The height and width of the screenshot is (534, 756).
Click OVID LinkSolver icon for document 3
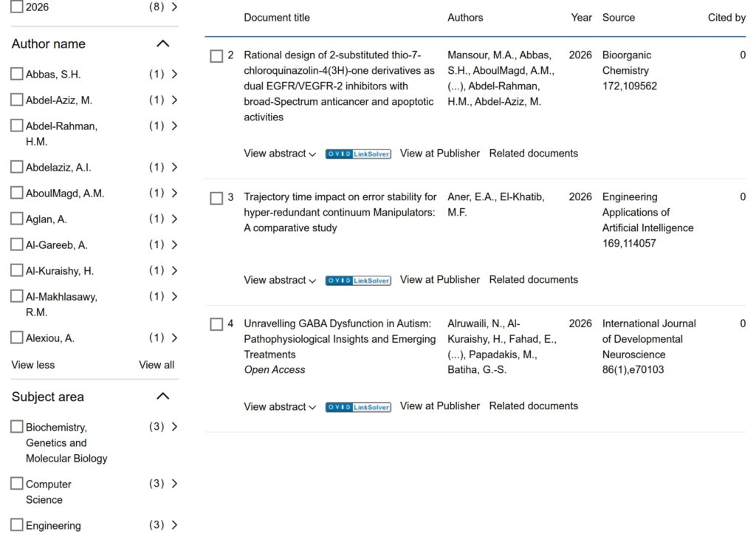coord(358,280)
